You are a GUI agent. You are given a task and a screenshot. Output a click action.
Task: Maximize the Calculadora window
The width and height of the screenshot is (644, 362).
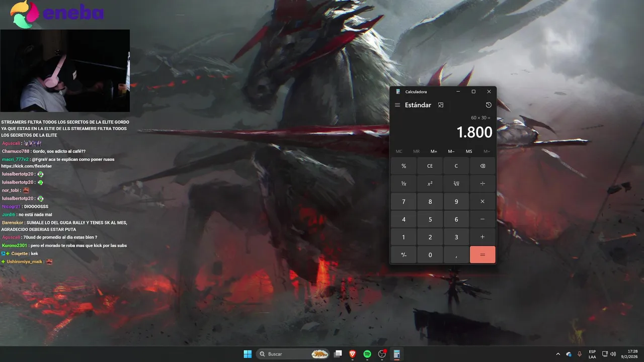pyautogui.click(x=473, y=92)
